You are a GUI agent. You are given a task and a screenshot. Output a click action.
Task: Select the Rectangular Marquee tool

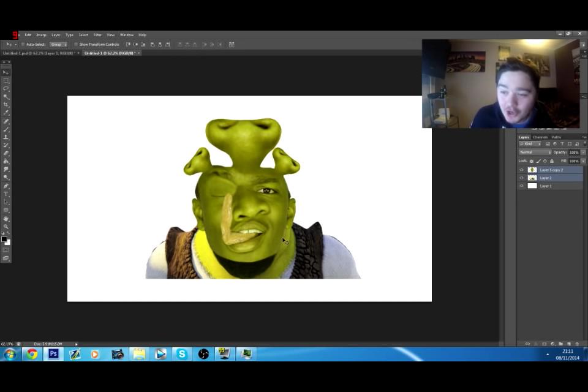coord(6,81)
